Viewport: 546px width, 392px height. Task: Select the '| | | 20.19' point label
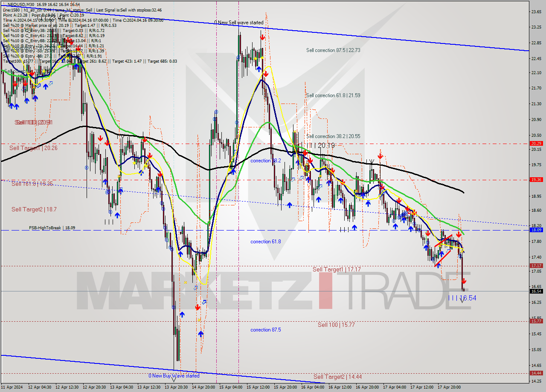coord(322,145)
